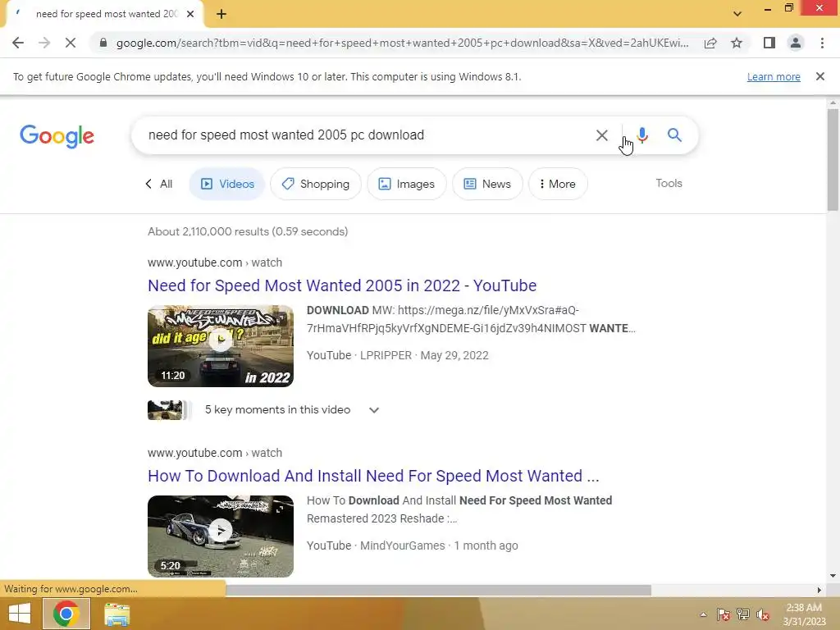The image size is (840, 630).
Task: Go to the Google homepage logo
Action: (57, 136)
